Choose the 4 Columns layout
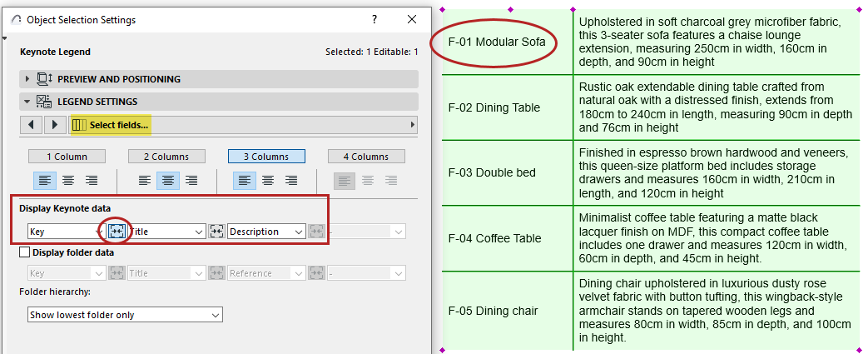 [x=366, y=156]
